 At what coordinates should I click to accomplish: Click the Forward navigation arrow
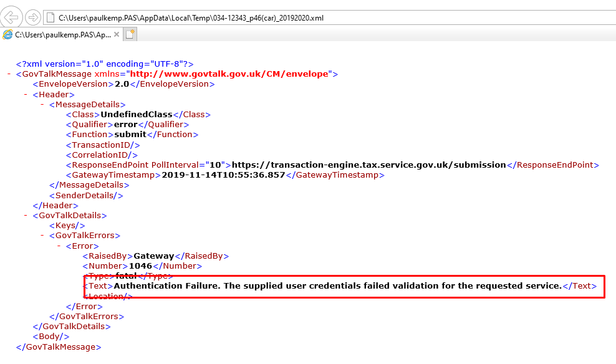pos(30,17)
